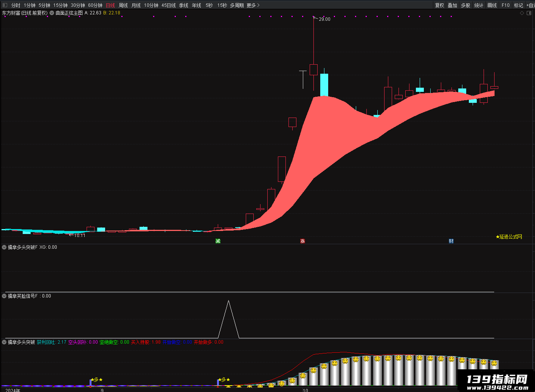This screenshot has height=392, width=535.
Task: Click the 延进公式网 link
Action: (x=509, y=237)
